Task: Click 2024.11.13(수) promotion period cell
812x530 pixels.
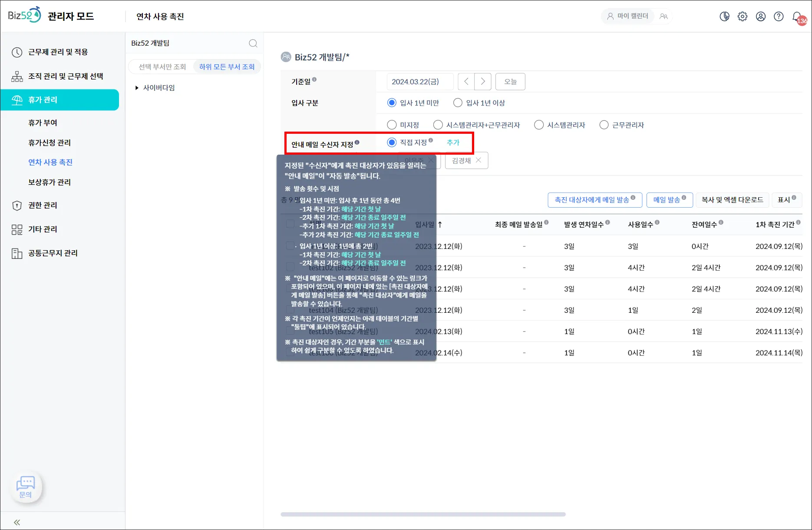Action: 779,331
